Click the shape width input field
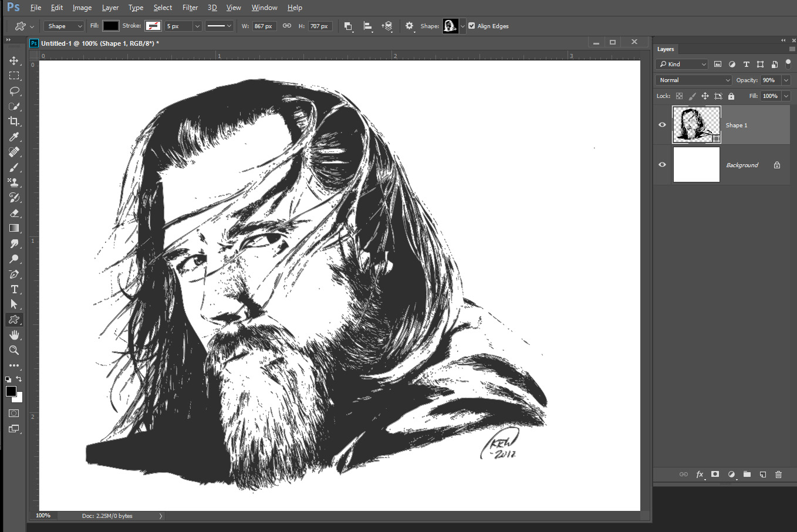This screenshot has height=532, width=797. [263, 26]
